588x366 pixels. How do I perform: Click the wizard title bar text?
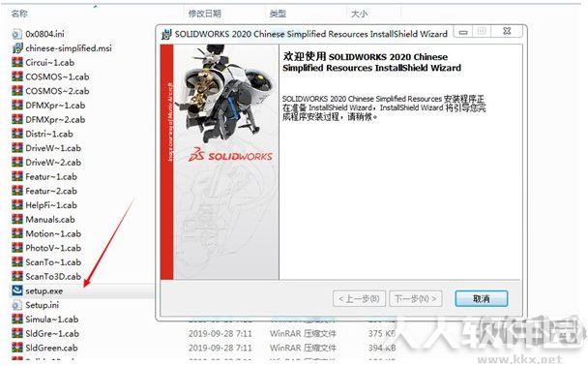(310, 34)
